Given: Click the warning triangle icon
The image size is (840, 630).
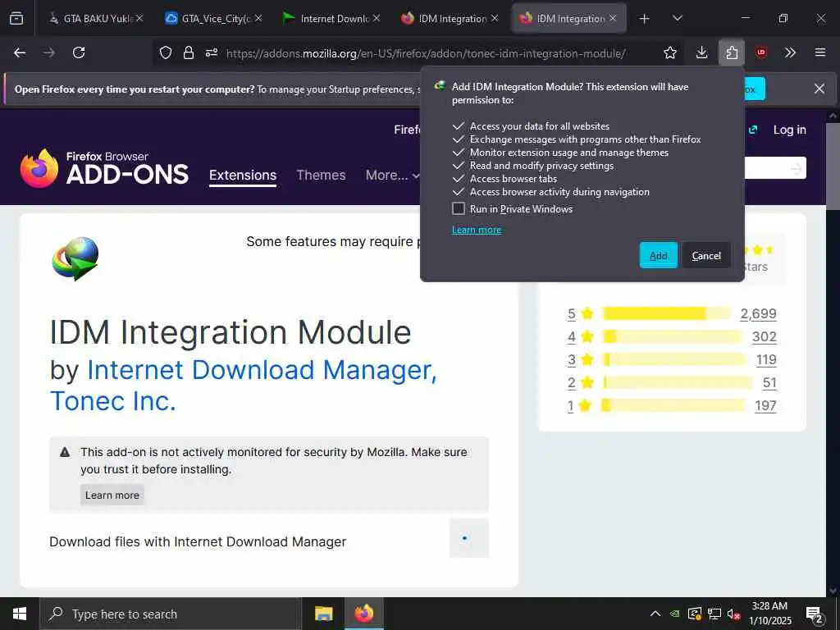Looking at the screenshot, I should coord(65,452).
